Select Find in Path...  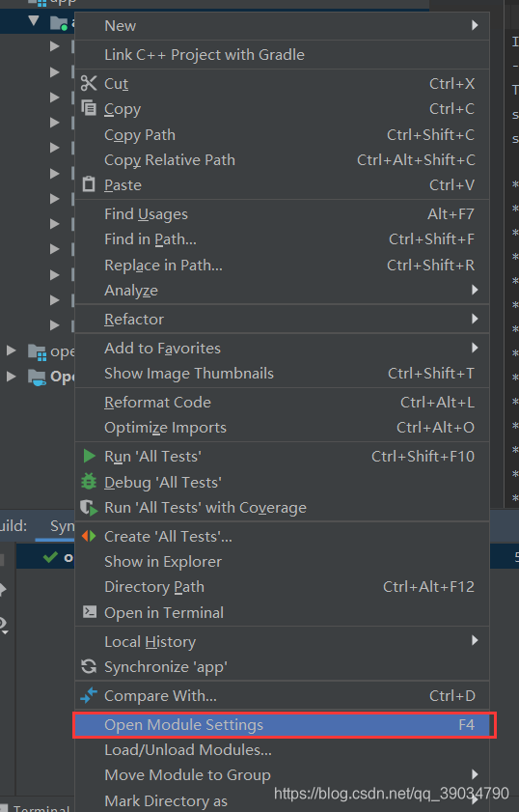282,239
